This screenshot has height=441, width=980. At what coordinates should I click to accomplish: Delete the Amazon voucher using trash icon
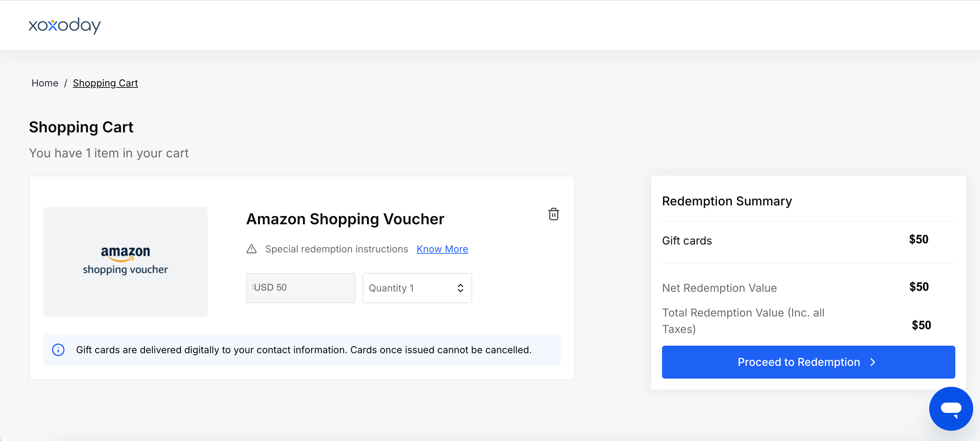pyautogui.click(x=553, y=214)
